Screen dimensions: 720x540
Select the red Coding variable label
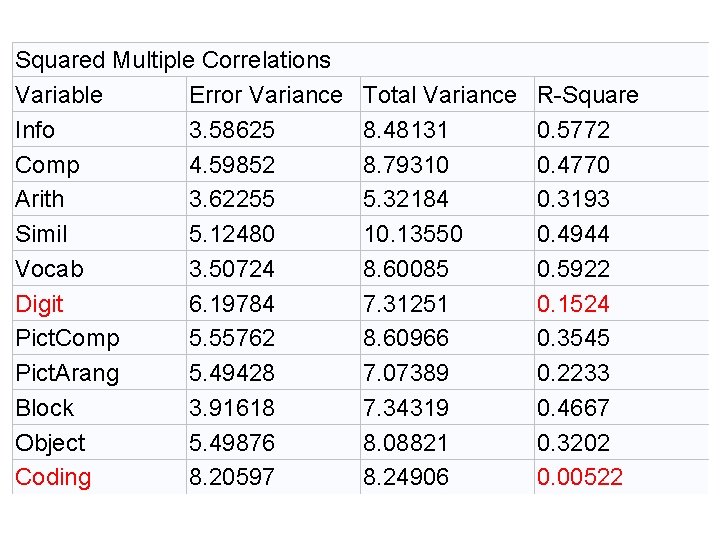[53, 477]
